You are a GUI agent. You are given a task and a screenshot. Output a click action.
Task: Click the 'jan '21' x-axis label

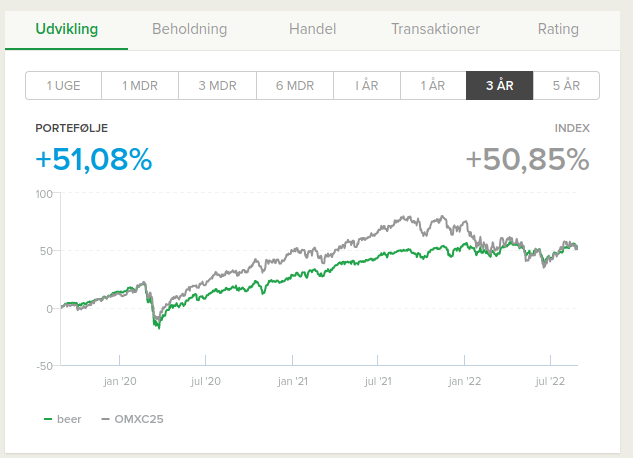click(x=291, y=381)
